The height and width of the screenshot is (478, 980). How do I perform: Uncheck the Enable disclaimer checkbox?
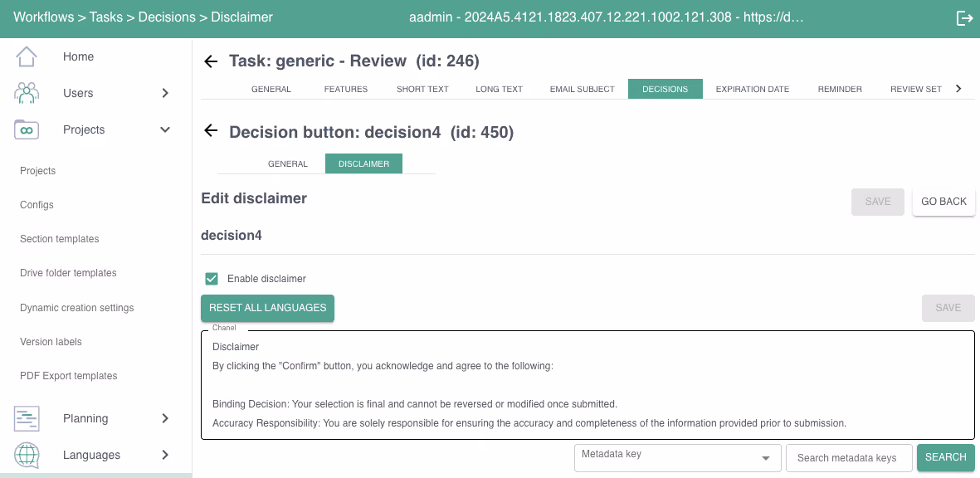coord(212,279)
